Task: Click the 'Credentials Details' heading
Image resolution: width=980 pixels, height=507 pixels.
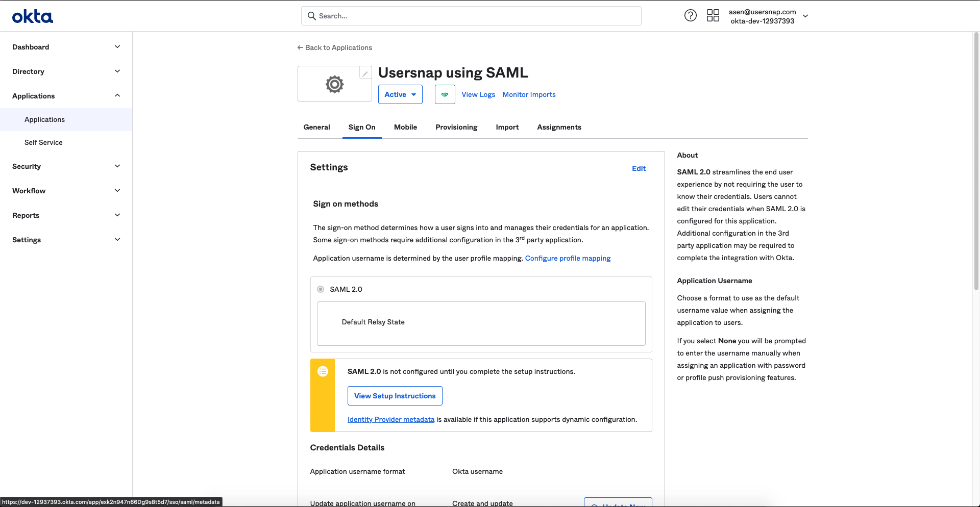Action: tap(347, 448)
